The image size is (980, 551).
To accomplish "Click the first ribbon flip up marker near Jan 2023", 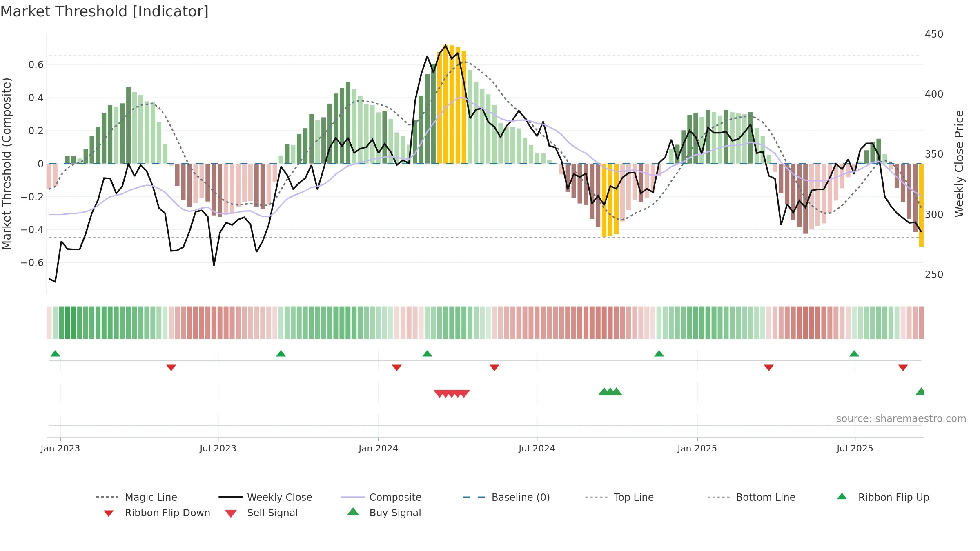I will 55,353.
